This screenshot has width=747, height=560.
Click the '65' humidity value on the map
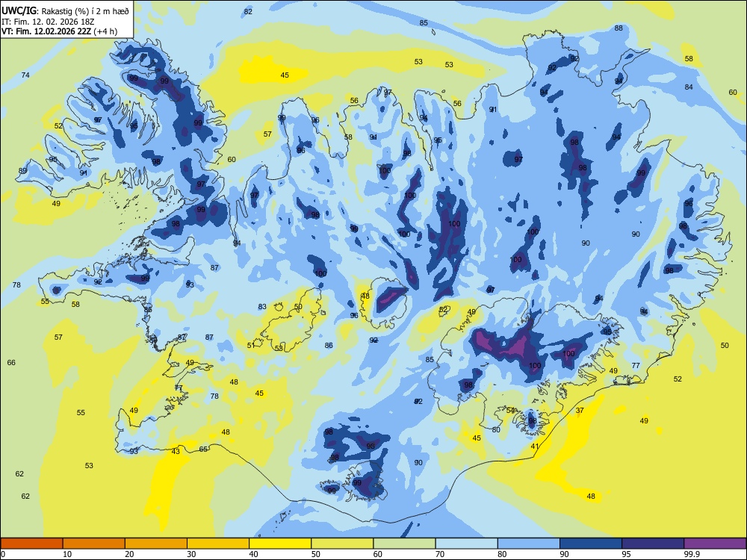(203, 449)
